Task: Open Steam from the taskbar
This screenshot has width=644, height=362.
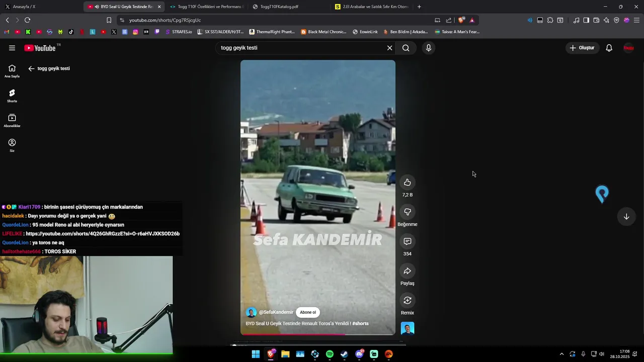Action: pyautogui.click(x=344, y=354)
